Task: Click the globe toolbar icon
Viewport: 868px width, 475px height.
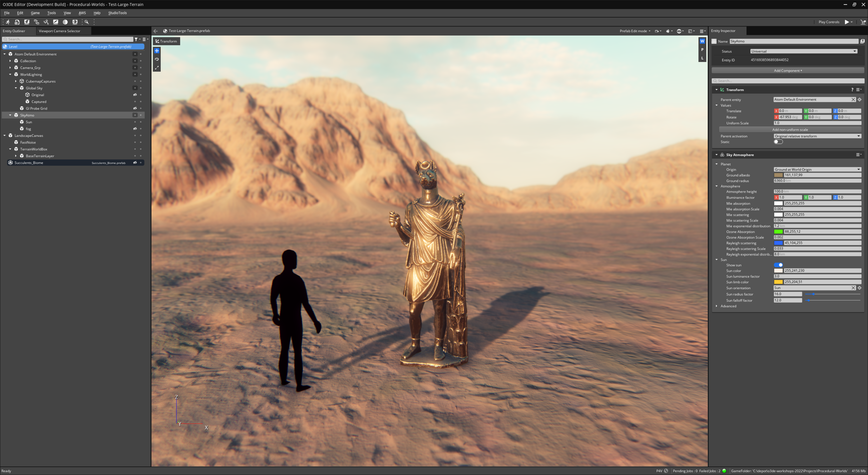Action: pyautogui.click(x=65, y=22)
